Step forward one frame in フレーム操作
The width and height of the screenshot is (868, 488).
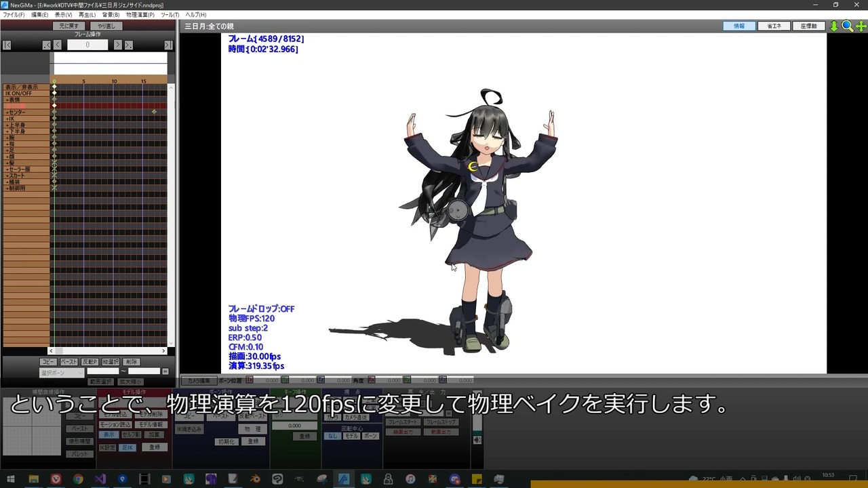[117, 45]
